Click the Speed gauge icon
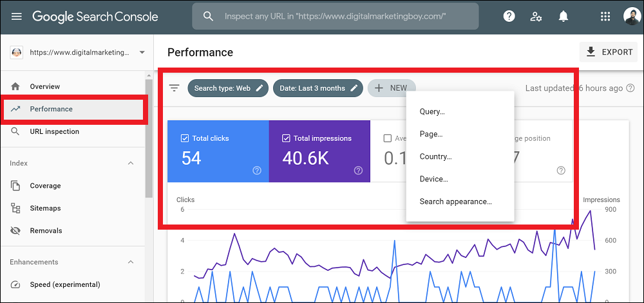 [x=15, y=284]
